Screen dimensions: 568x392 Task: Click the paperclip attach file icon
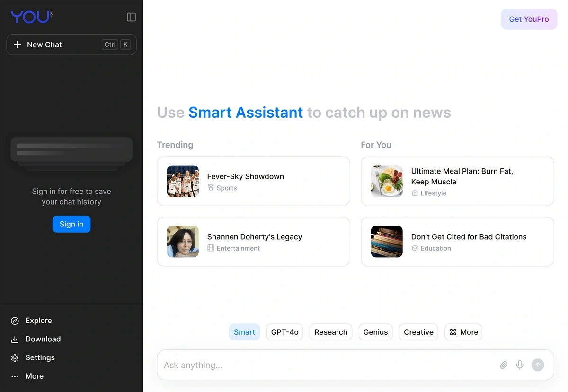[x=504, y=365]
